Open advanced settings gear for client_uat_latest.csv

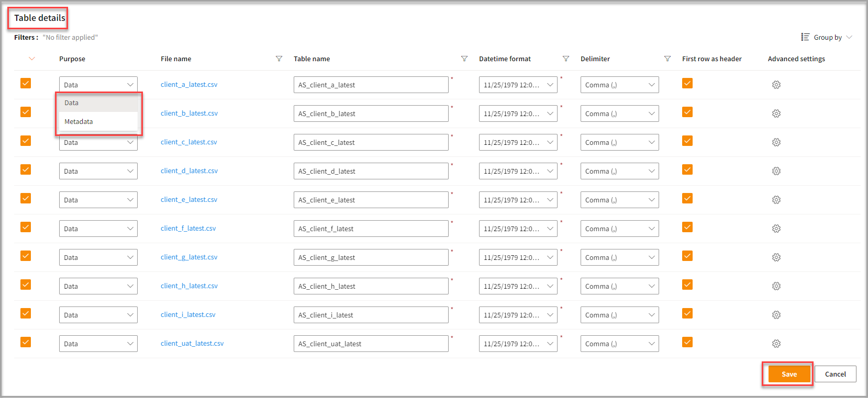pyautogui.click(x=776, y=344)
